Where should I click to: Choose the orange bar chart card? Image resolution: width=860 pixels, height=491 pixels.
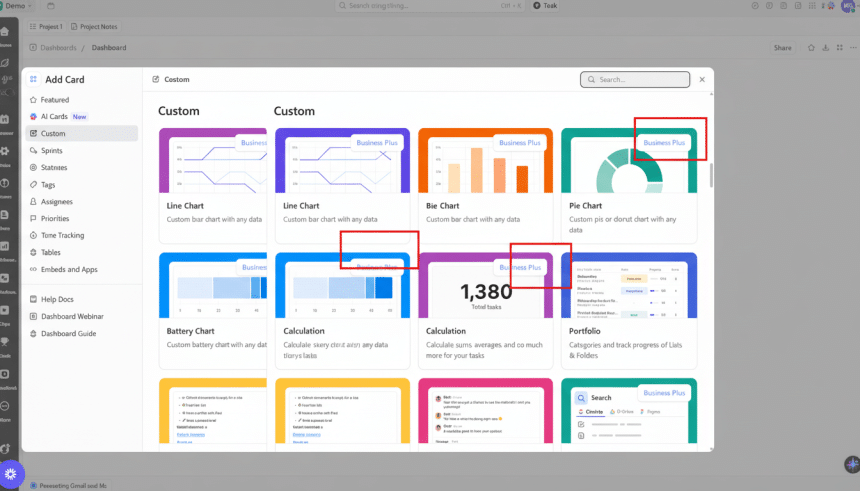pyautogui.click(x=485, y=185)
